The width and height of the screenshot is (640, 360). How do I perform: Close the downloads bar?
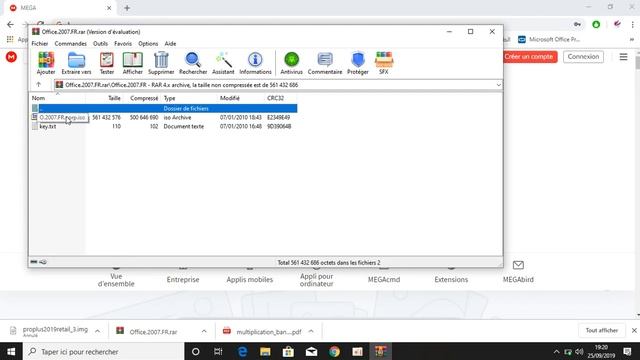(634, 330)
